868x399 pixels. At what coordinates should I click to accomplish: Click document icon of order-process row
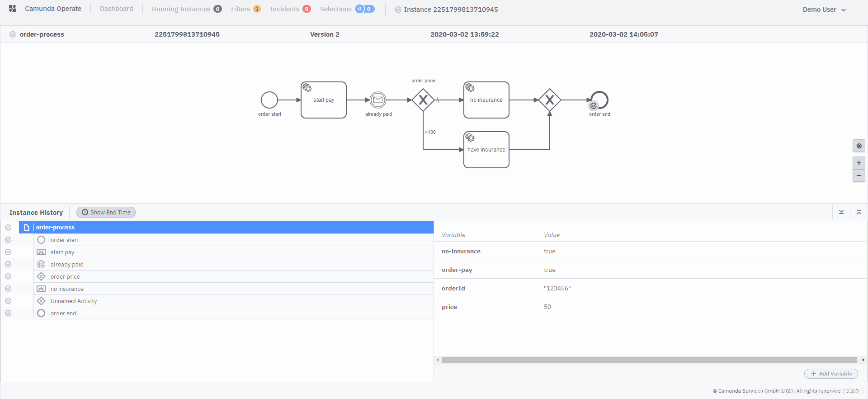coord(27,228)
